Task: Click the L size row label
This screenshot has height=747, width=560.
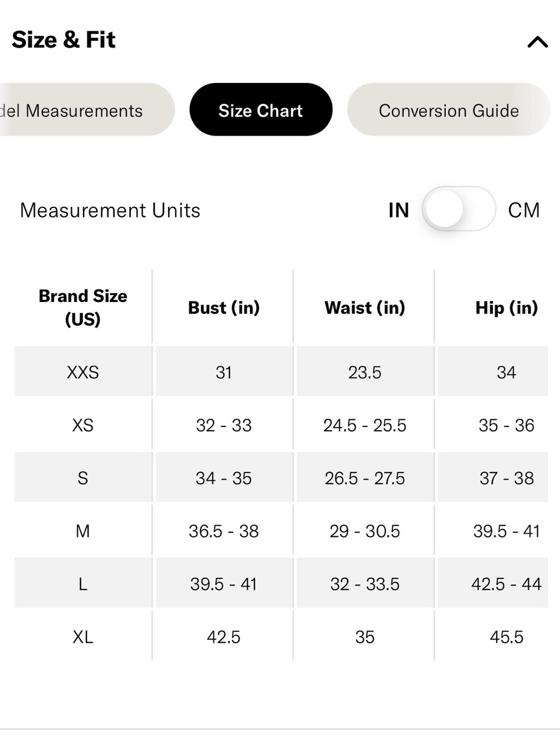Action: tap(83, 584)
